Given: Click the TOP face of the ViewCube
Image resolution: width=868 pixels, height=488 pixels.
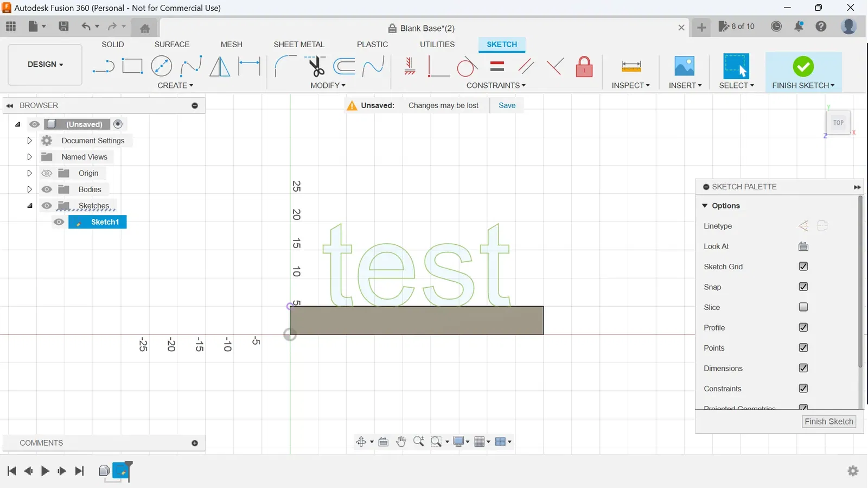Looking at the screenshot, I should click(x=838, y=123).
